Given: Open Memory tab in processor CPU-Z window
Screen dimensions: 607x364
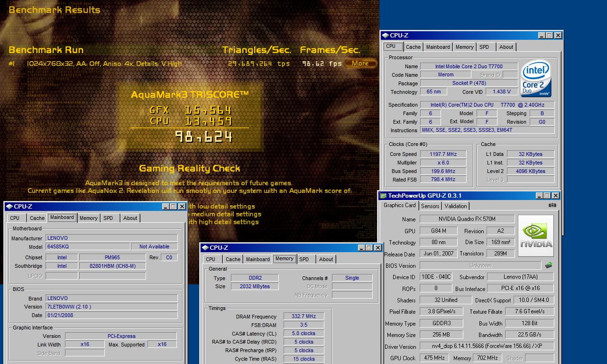Looking at the screenshot, I should [x=464, y=47].
